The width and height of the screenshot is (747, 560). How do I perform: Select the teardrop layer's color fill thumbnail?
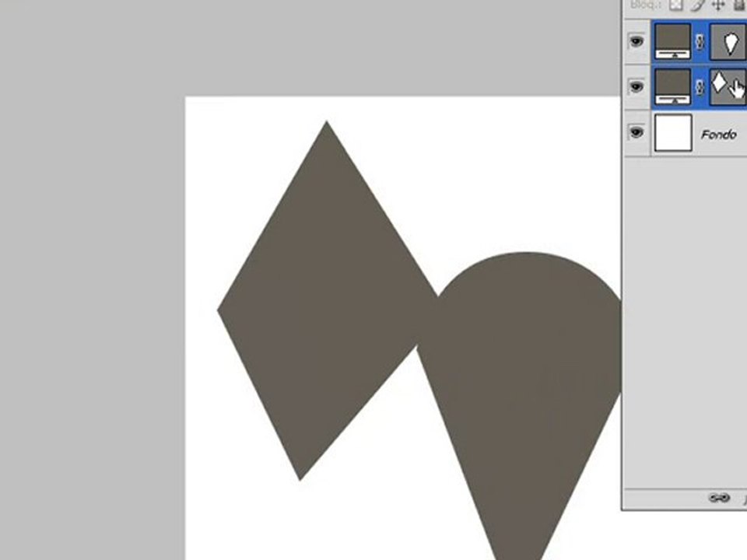pyautogui.click(x=673, y=41)
